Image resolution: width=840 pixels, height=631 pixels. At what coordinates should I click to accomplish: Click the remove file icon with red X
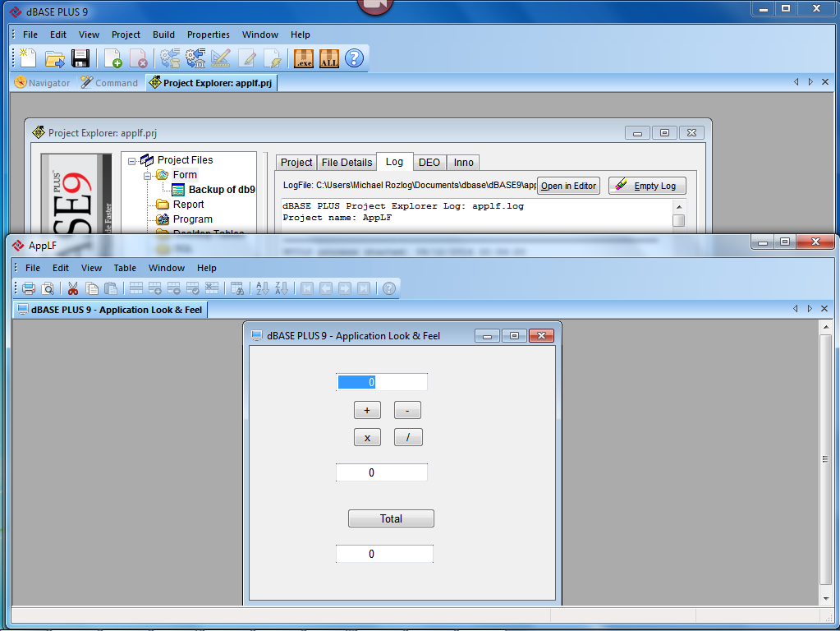[138, 58]
